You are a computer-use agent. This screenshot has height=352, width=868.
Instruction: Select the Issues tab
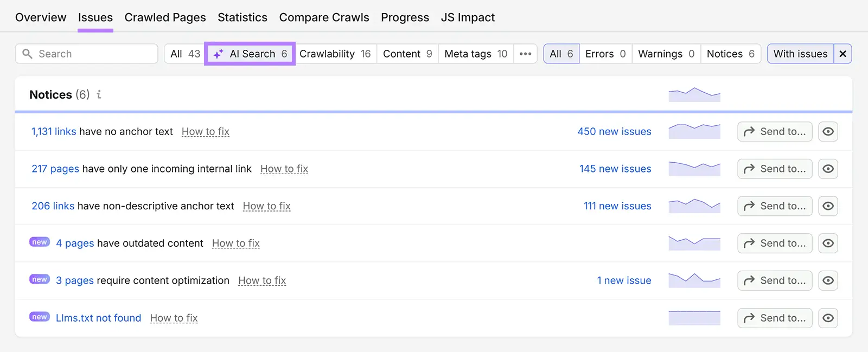coord(95,17)
